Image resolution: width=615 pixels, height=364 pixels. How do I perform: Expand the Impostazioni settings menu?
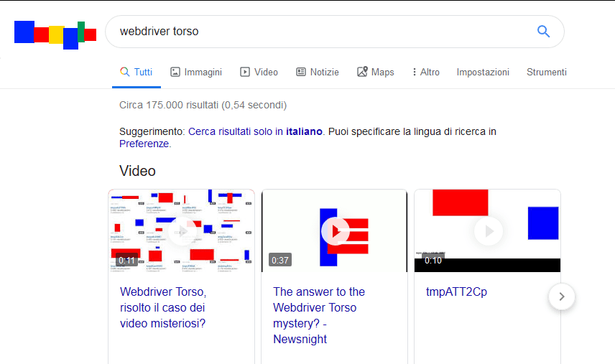(483, 72)
